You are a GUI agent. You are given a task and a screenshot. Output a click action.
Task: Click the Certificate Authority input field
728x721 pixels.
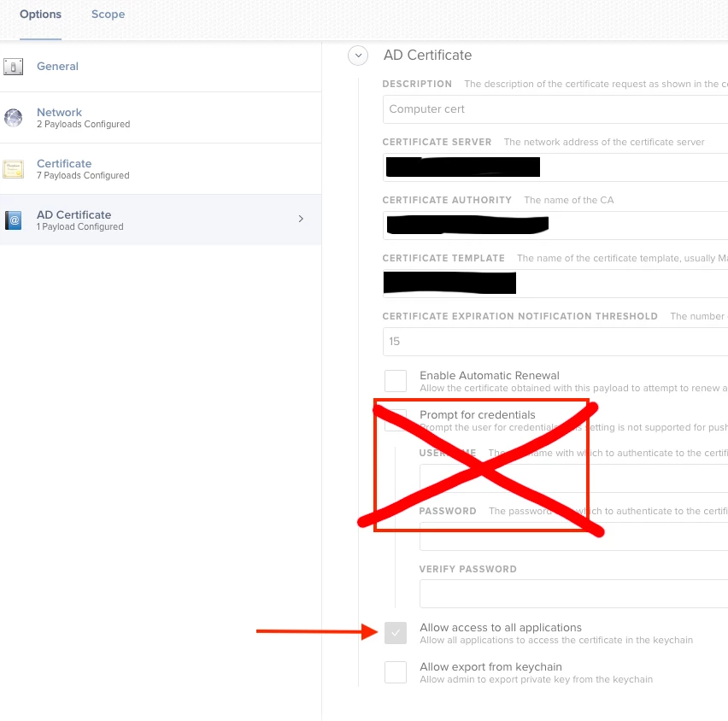(x=555, y=226)
